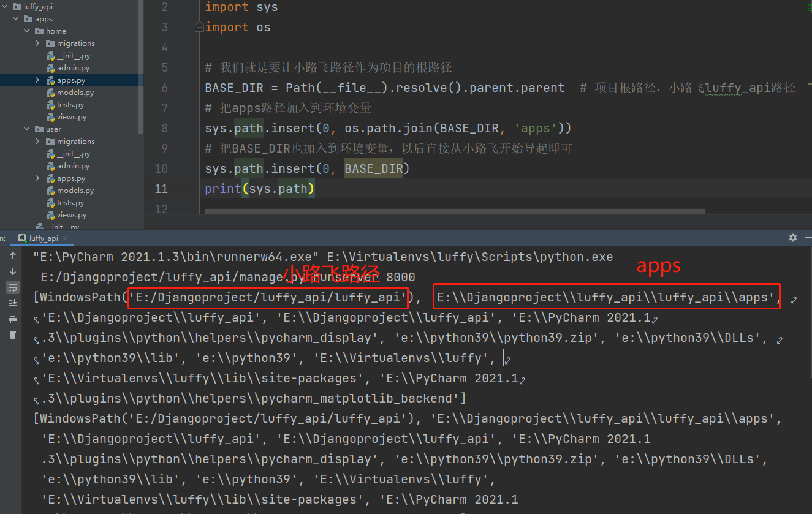The image size is (812, 514).
Task: Open __init__.py in home folder
Action: tap(69, 56)
